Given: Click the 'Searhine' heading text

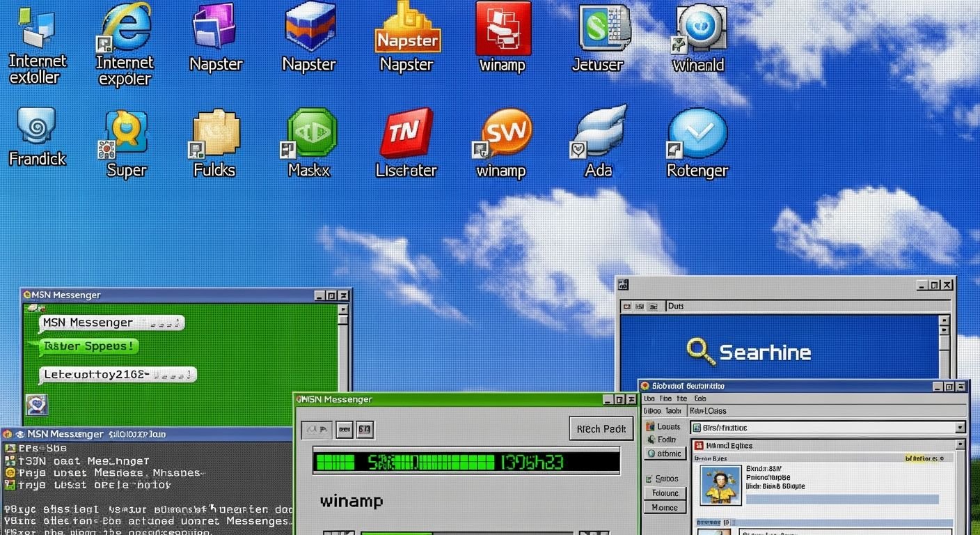Looking at the screenshot, I should pos(765,352).
